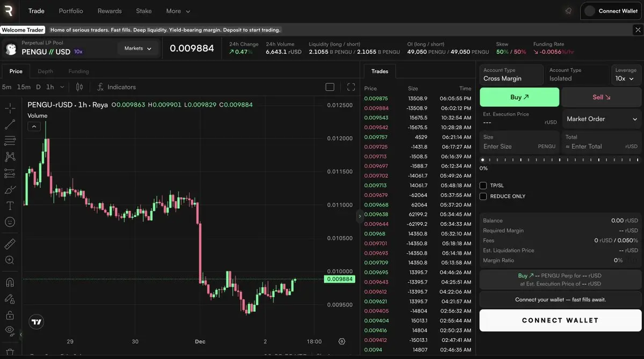Open chart settings gear icon
The image size is (644, 359).
pyautogui.click(x=342, y=341)
